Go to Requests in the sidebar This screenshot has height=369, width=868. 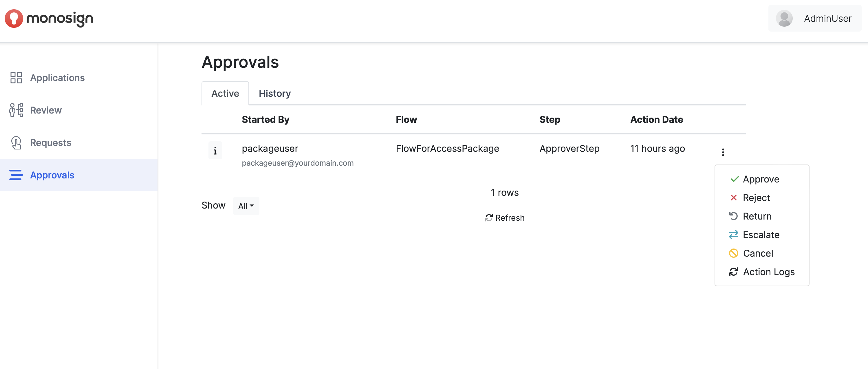click(x=50, y=143)
